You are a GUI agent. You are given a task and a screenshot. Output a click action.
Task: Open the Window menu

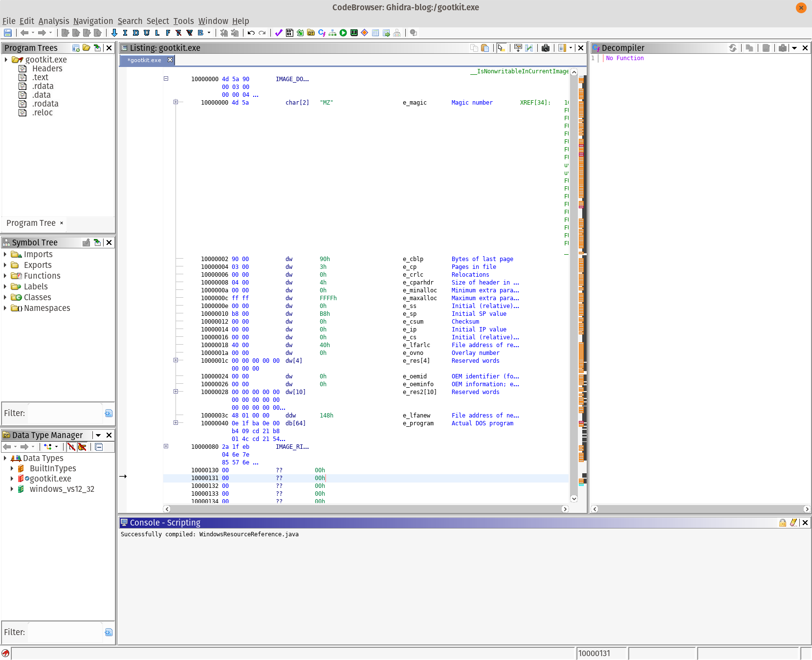point(213,21)
